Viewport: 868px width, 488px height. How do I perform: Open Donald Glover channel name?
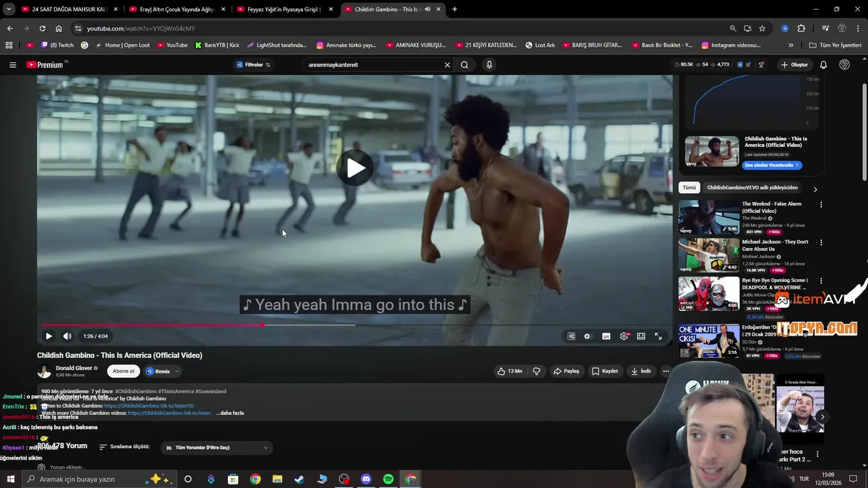[74, 368]
